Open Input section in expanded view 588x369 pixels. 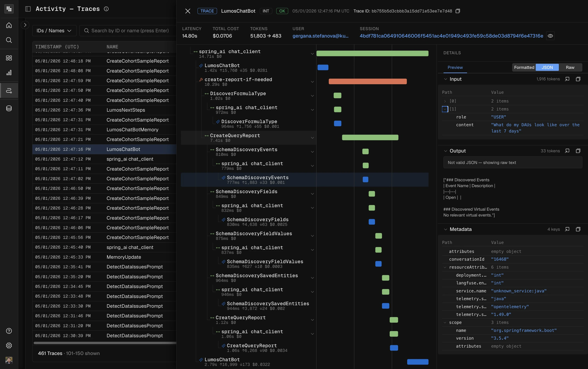[567, 79]
